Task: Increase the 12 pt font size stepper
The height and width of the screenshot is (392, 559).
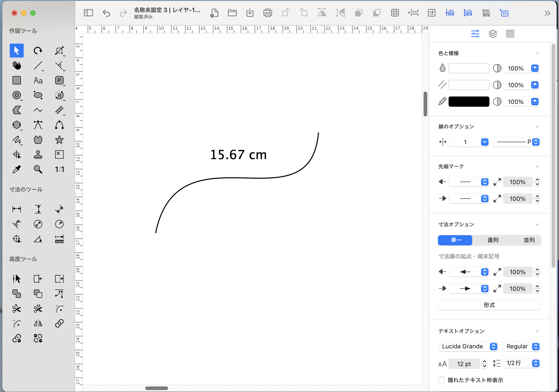Action: (x=485, y=362)
